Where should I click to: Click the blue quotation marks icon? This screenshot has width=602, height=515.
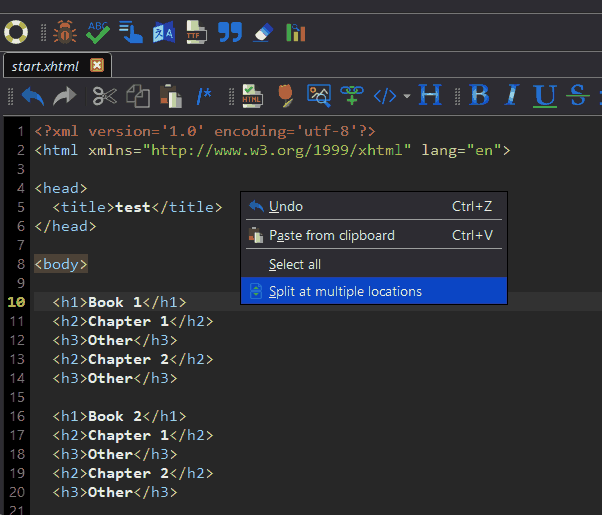(230, 32)
